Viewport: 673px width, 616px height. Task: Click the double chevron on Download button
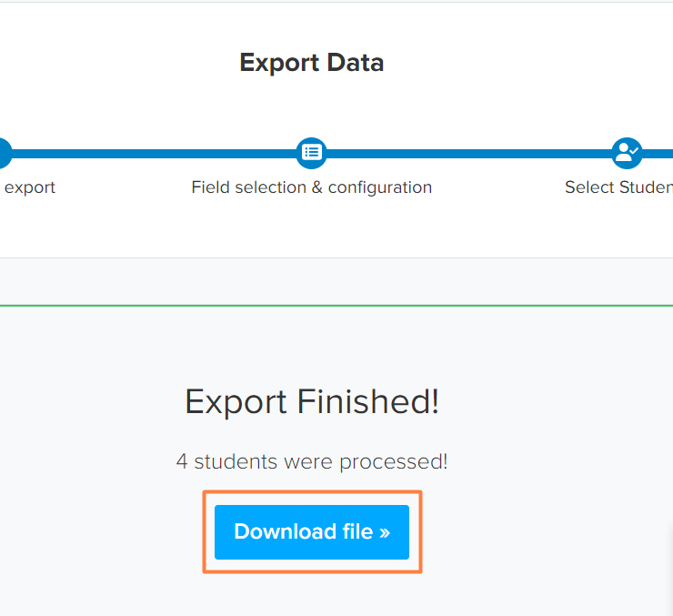[x=385, y=532]
